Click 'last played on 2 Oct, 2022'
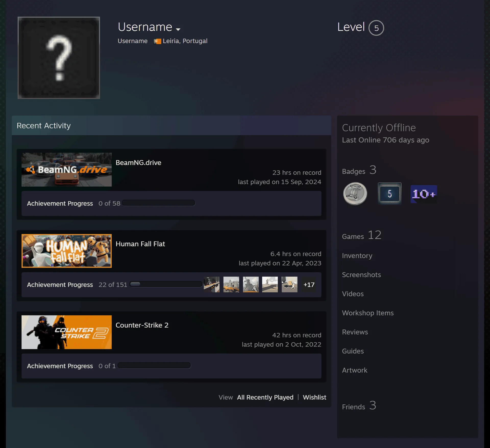490x448 pixels. pos(281,344)
